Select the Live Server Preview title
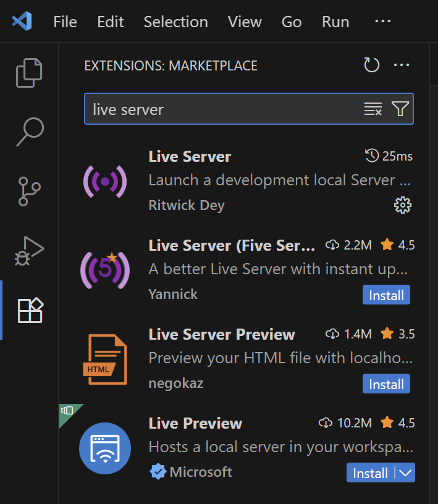The height and width of the screenshot is (504, 438). pos(222,335)
